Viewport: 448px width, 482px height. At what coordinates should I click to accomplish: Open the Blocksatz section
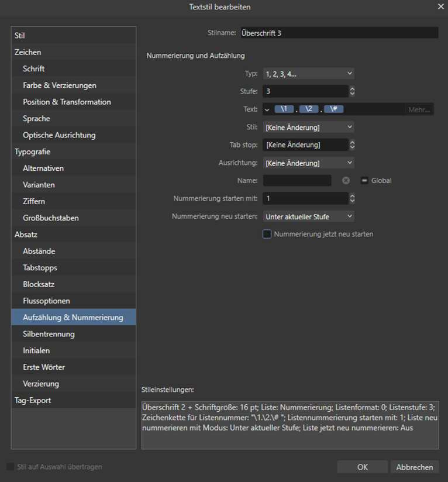[74, 284]
